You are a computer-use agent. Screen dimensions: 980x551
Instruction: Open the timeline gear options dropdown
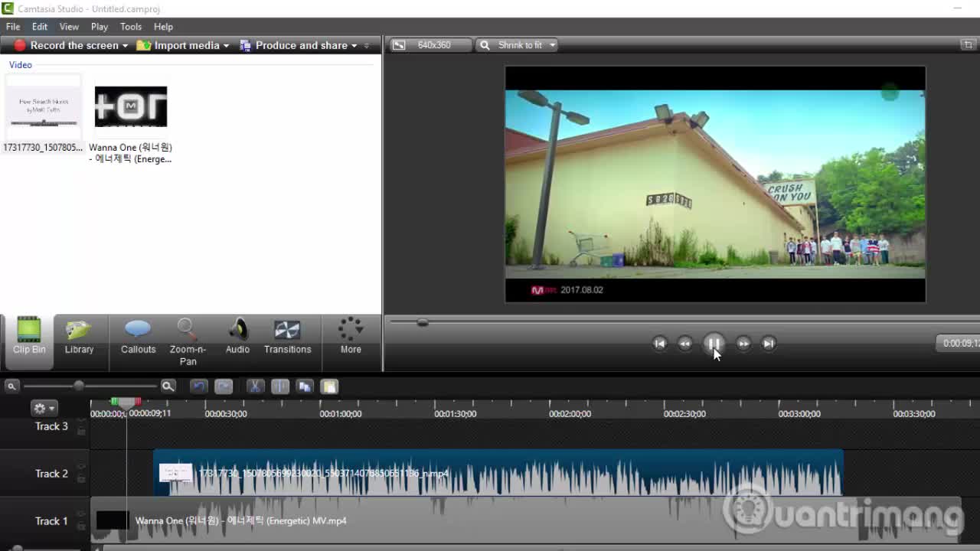(44, 409)
